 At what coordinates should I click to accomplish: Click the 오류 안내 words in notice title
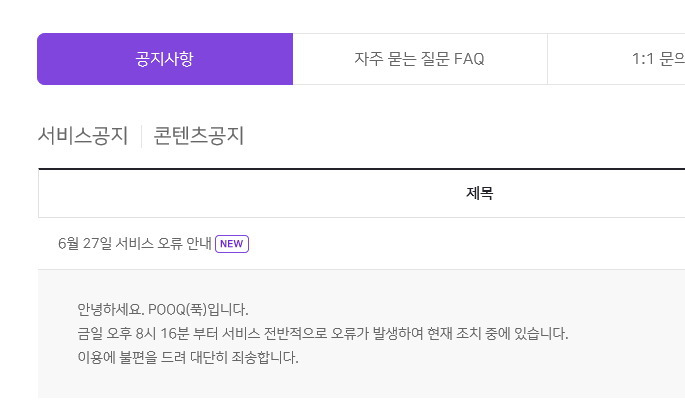click(x=184, y=243)
